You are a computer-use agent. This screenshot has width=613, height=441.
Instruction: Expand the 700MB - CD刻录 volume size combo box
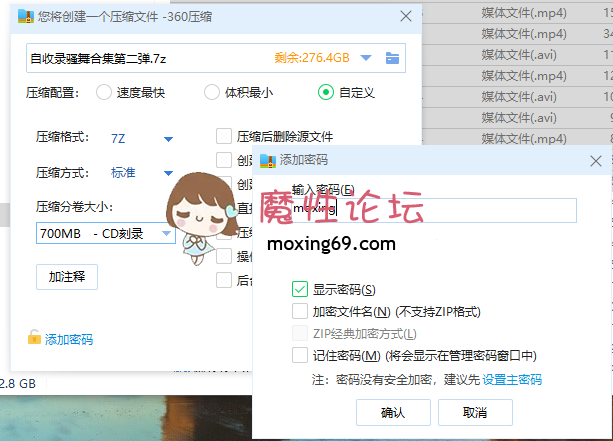pos(106,233)
